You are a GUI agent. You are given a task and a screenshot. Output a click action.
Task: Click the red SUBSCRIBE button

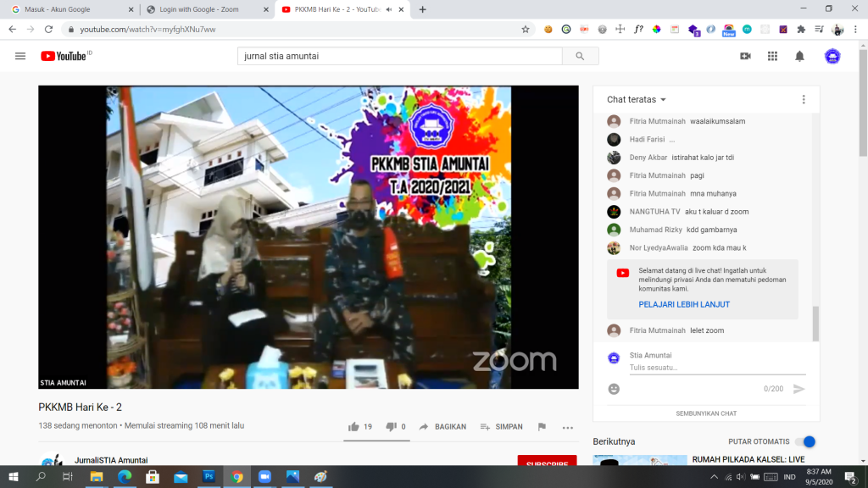(x=547, y=460)
